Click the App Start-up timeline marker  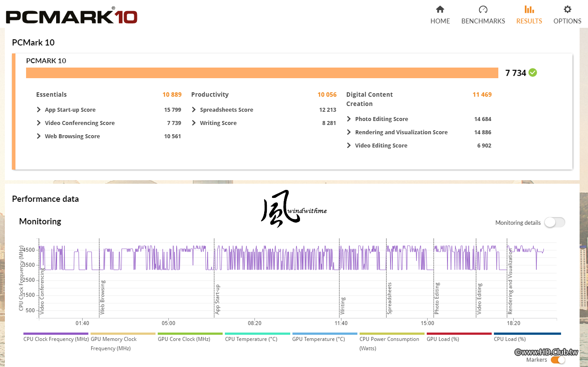217,299
